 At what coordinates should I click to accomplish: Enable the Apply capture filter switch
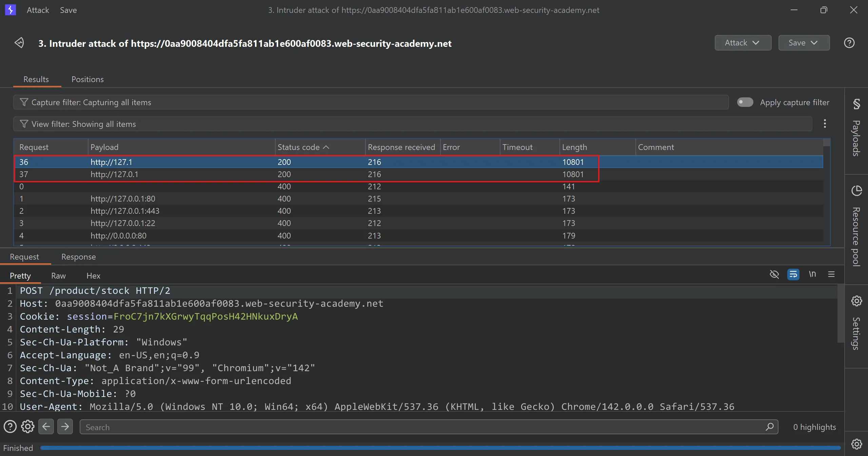coord(745,102)
